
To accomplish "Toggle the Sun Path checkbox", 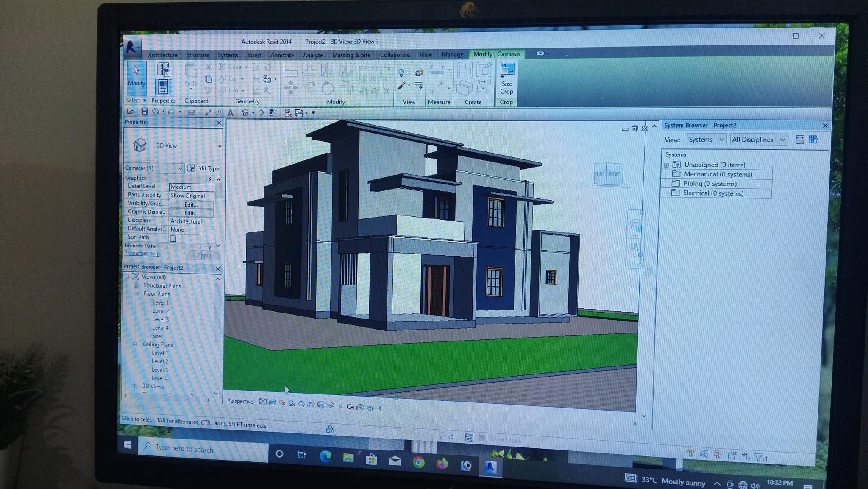I will [x=173, y=238].
